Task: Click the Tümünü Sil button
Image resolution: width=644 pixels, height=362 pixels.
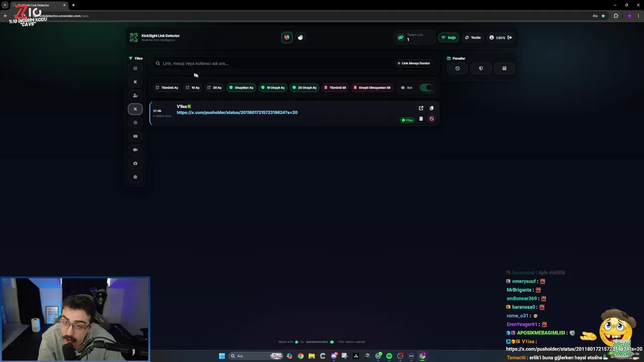Action: pos(335,87)
